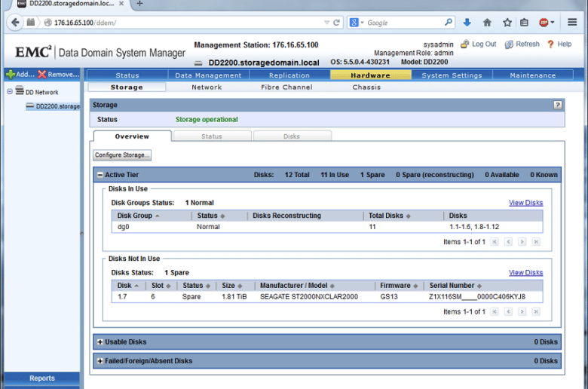Sort by Firmware column
Screen dimensions: 588x389
(399, 286)
